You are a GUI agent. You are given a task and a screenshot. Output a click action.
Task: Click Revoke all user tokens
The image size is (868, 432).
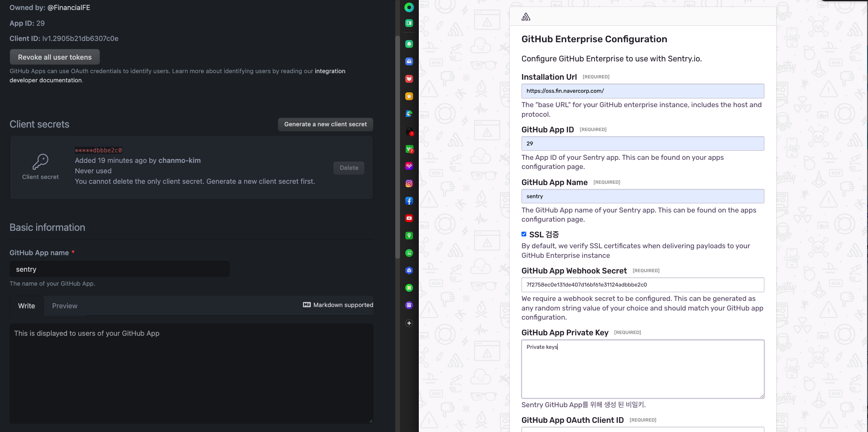(x=54, y=57)
